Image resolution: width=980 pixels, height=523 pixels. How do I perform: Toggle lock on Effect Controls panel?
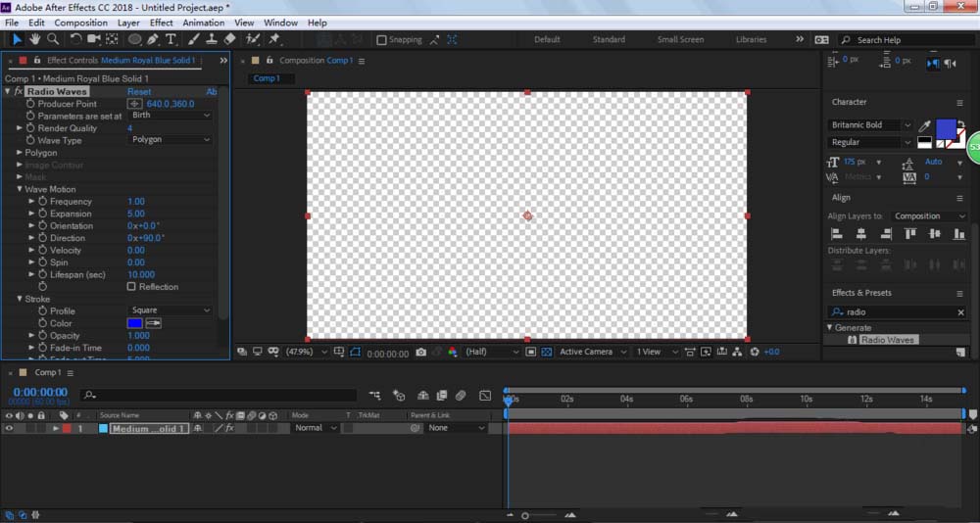pos(36,61)
